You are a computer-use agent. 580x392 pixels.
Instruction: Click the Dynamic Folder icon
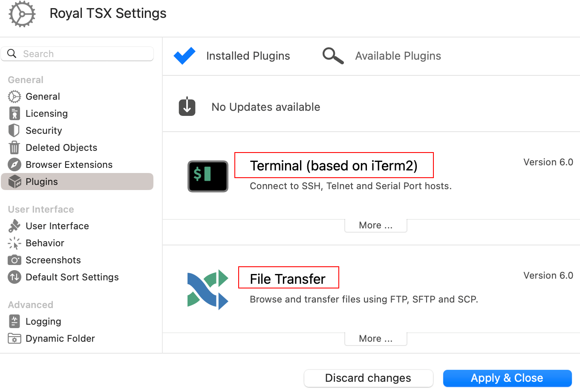tap(14, 338)
